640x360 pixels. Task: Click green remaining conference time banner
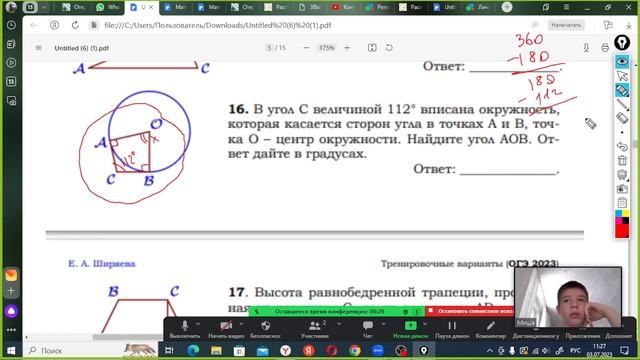click(x=337, y=311)
